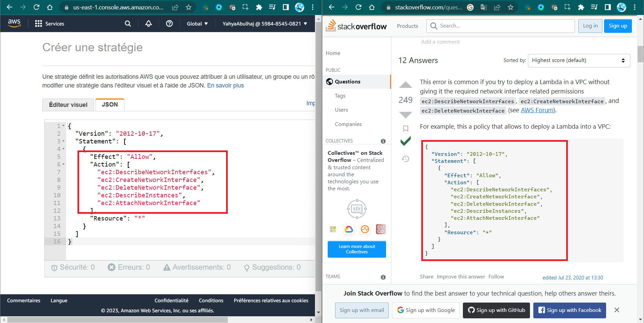This screenshot has height=323, width=644.
Task: Click Stack Overflow logo
Action: pos(357,26)
